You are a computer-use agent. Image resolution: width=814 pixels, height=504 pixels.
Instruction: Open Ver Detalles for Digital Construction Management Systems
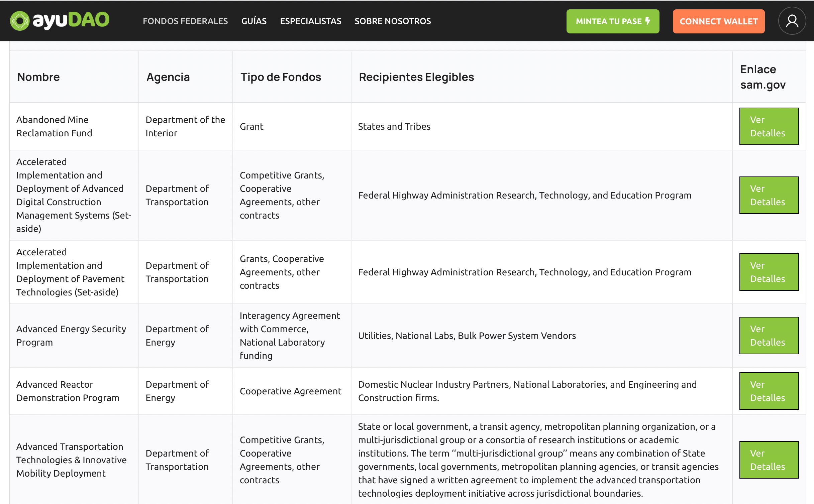click(x=769, y=195)
